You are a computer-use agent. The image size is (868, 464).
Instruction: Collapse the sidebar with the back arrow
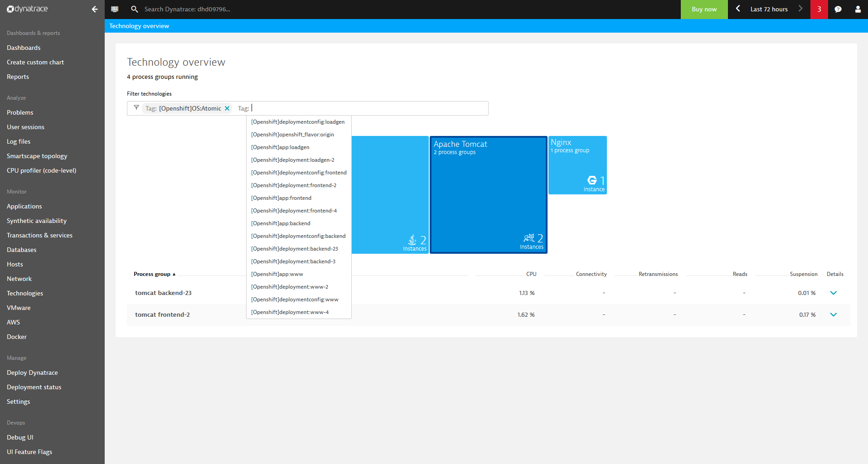95,9
